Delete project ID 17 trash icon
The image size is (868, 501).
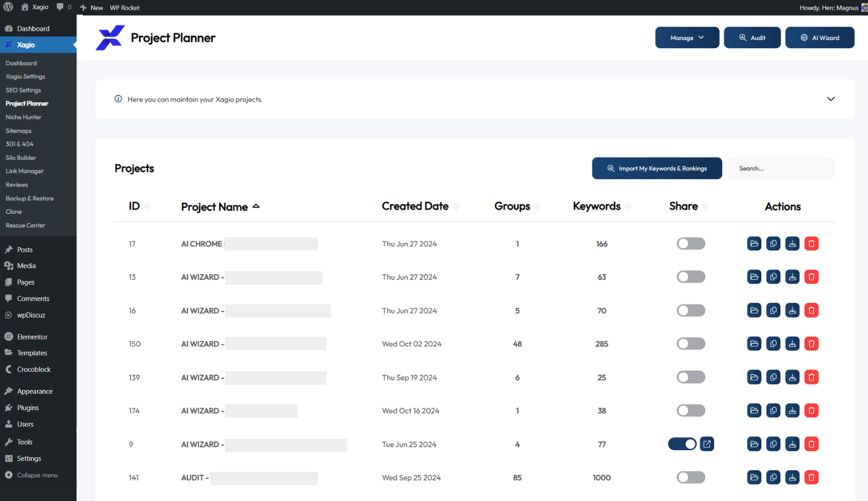tap(811, 244)
